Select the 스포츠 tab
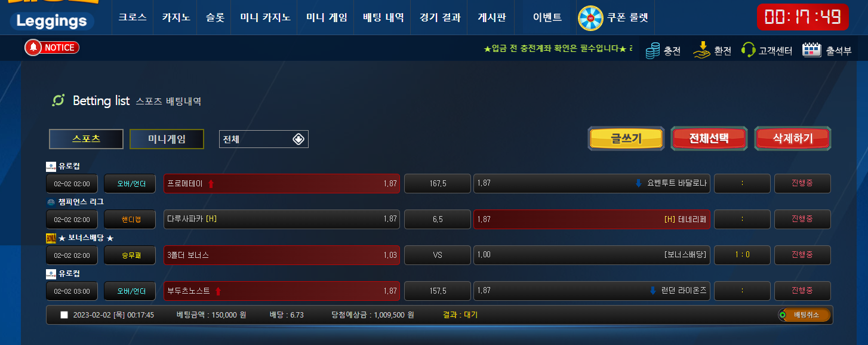 [86, 139]
